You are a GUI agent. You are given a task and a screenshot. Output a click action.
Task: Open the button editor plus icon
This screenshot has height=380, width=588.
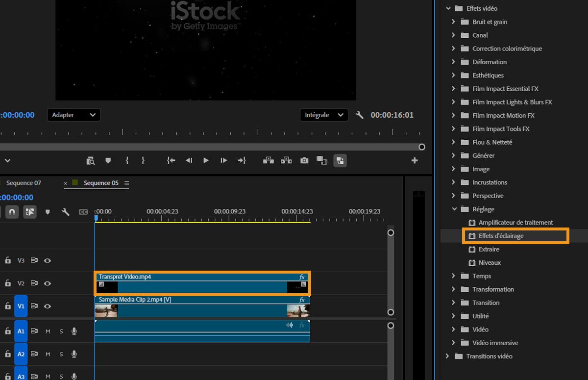[x=415, y=160]
